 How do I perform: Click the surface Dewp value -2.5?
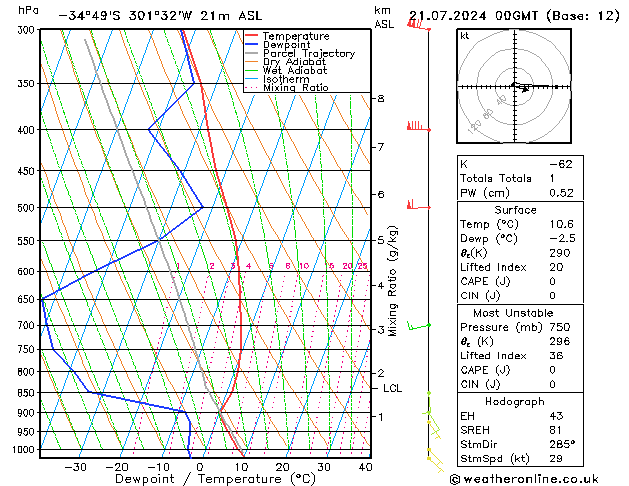tap(562, 239)
